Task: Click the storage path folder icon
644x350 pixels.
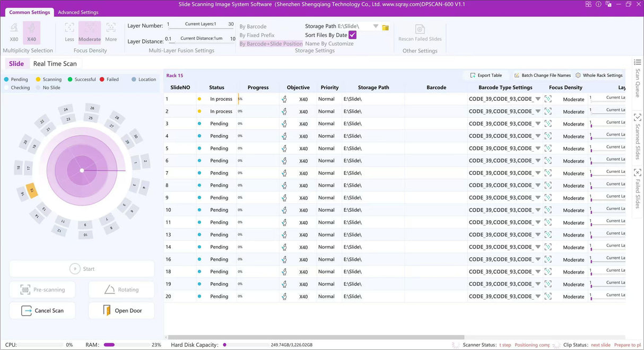Action: point(386,27)
